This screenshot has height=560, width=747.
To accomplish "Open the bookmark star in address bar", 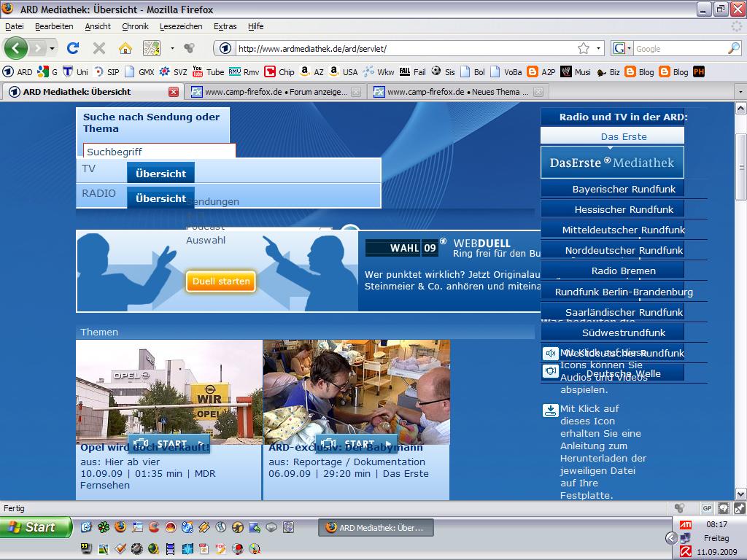I will pyautogui.click(x=583, y=48).
